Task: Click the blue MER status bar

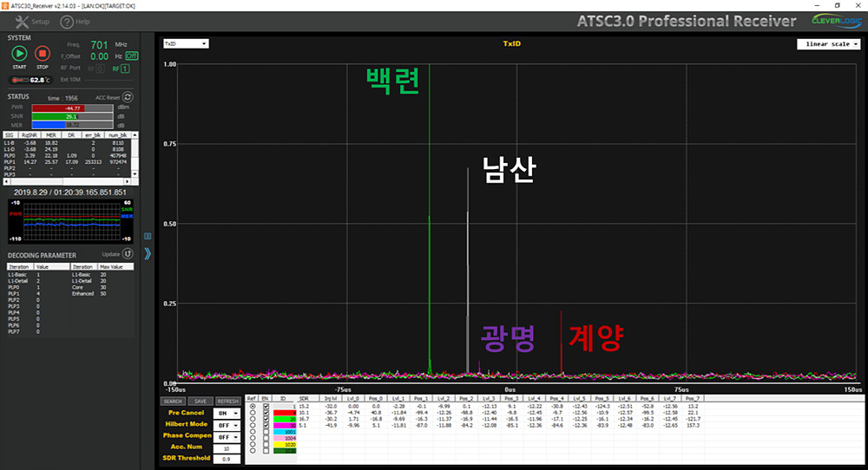Action: click(73, 125)
